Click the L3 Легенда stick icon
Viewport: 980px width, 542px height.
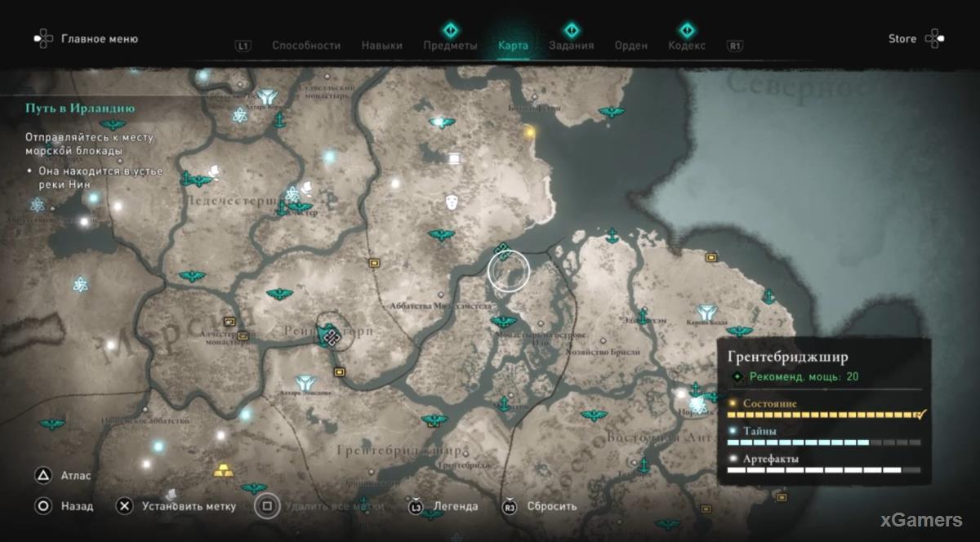pos(416,507)
